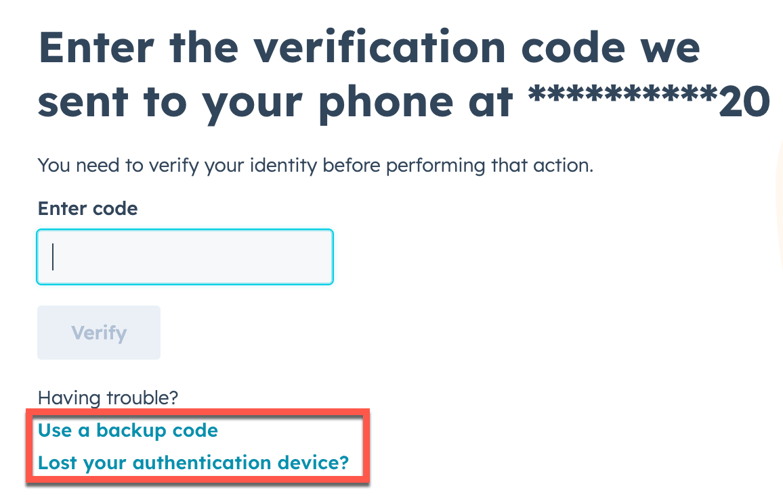Focus the text box below Enter code

click(185, 257)
